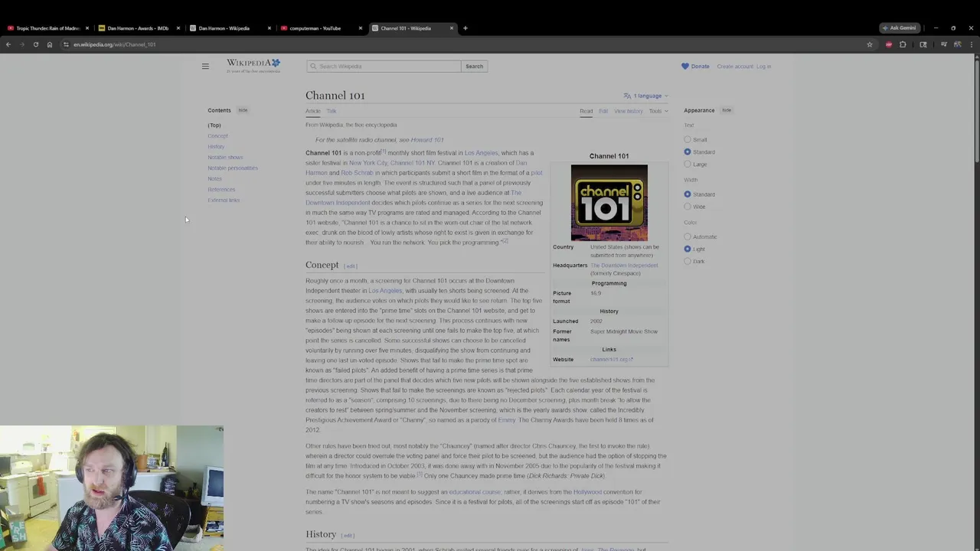Open a new browser tab with plus
The height and width of the screenshot is (551, 980).
pyautogui.click(x=465, y=28)
